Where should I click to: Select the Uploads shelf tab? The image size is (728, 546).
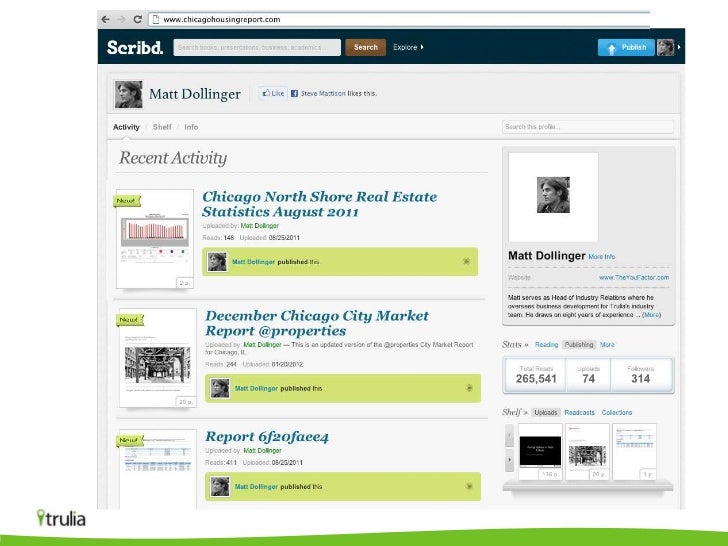click(546, 412)
